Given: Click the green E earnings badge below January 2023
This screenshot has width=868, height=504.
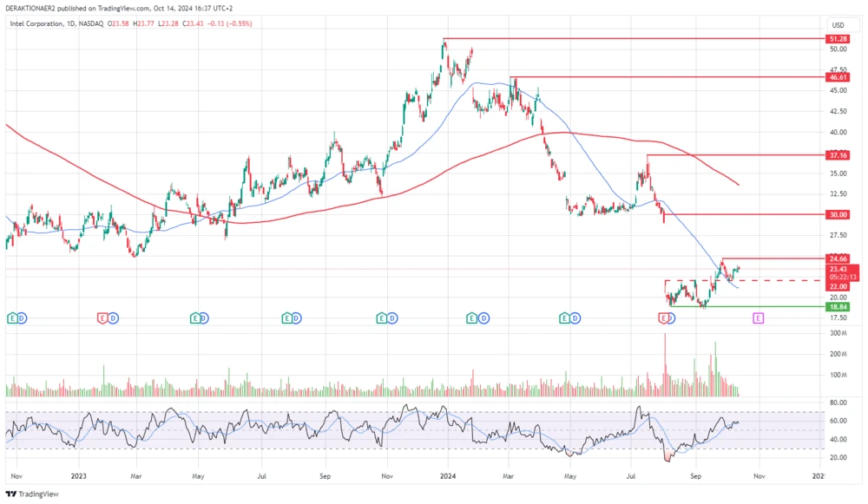Looking at the screenshot, I should click(x=11, y=318).
